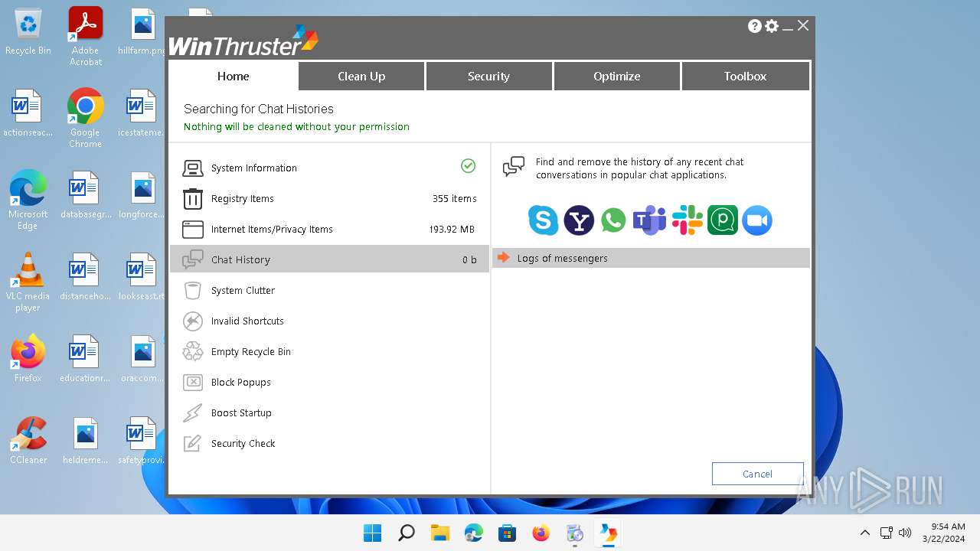Select VLC media player desktop shortcut
The height and width of the screenshot is (551, 980).
click(28, 282)
